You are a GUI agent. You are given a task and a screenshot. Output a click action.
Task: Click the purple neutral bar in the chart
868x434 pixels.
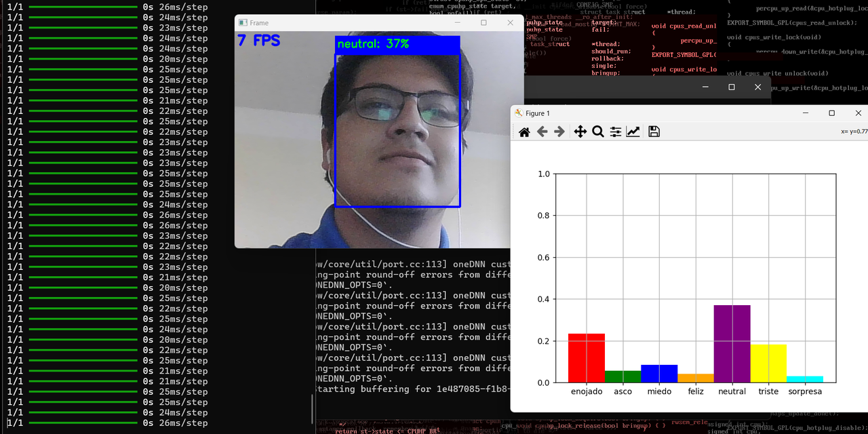732,344
